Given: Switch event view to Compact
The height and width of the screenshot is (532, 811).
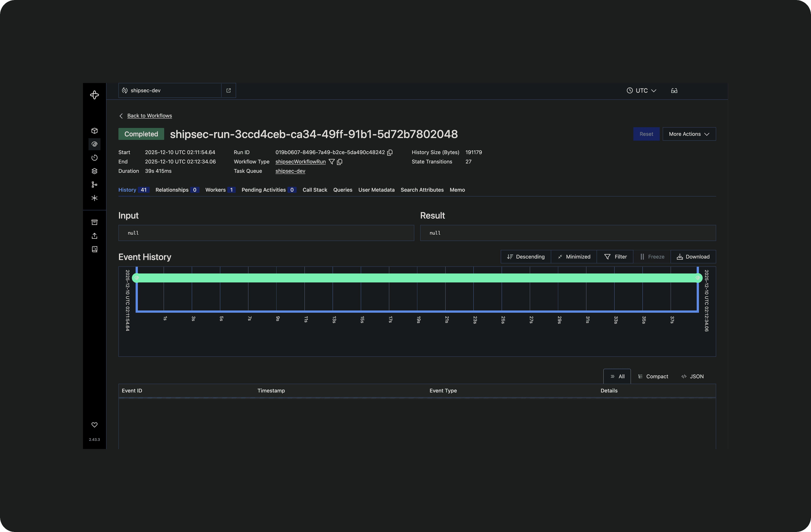Looking at the screenshot, I should 653,376.
